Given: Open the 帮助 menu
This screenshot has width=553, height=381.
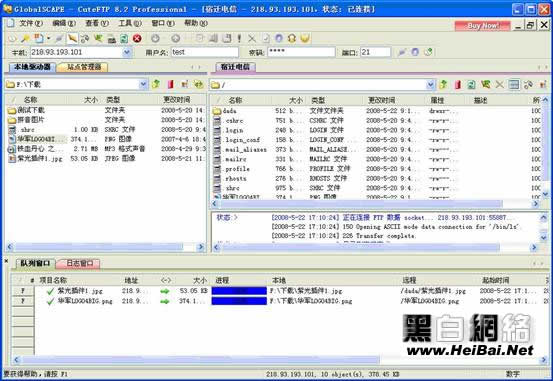Looking at the screenshot, I should coord(196,24).
